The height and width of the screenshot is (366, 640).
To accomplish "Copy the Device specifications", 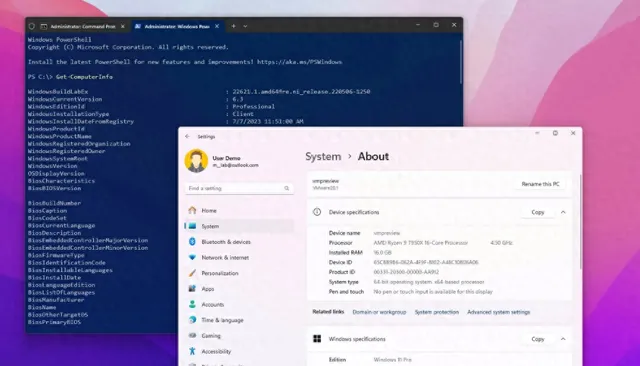I will pos(538,212).
